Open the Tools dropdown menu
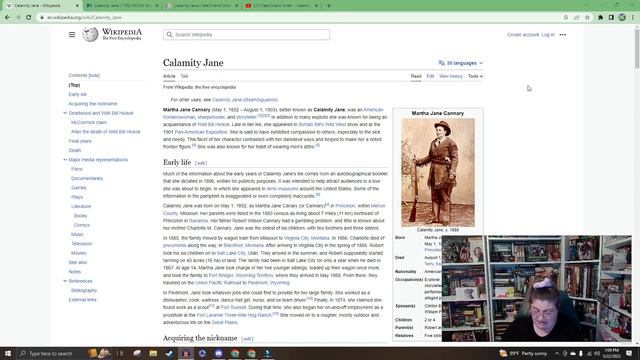The height and width of the screenshot is (360, 640). click(x=476, y=76)
